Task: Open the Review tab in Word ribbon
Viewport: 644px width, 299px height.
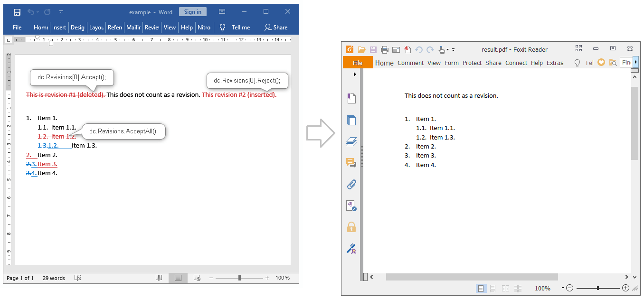Action: point(152,27)
